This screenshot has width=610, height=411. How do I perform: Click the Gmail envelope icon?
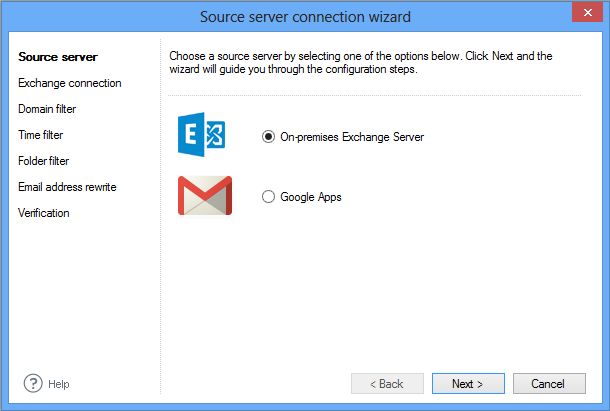point(205,195)
